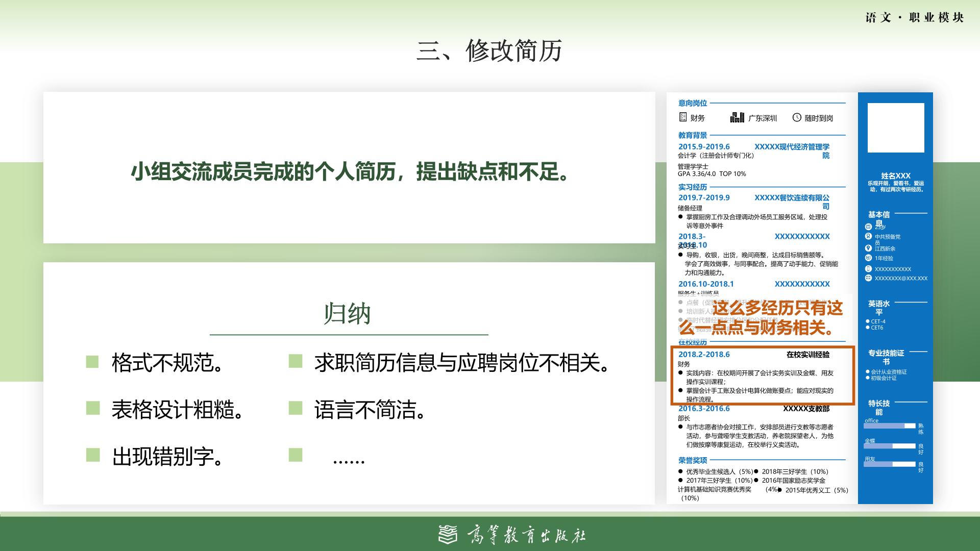The height and width of the screenshot is (551, 980).
Task: Click the CET-4 entry
Action: (x=878, y=321)
